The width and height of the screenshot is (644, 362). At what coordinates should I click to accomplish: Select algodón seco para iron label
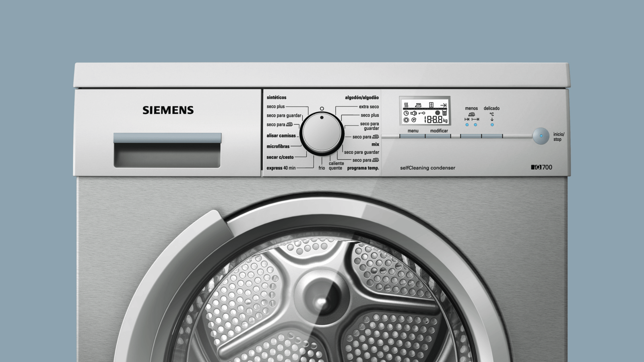click(365, 137)
